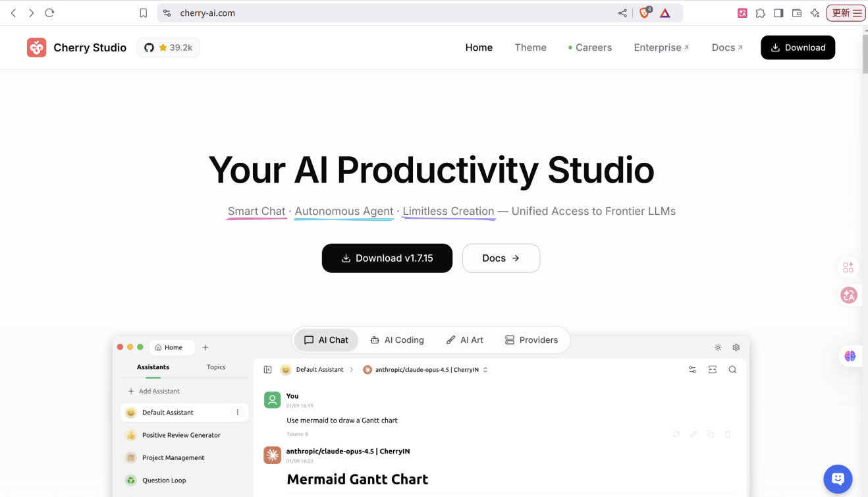This screenshot has width=868, height=497.
Task: Reload the cherry-ai.com page
Action: click(49, 13)
